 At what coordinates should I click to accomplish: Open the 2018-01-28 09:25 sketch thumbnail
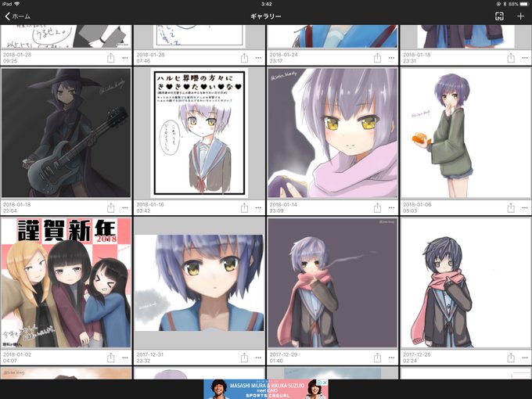pos(66,36)
